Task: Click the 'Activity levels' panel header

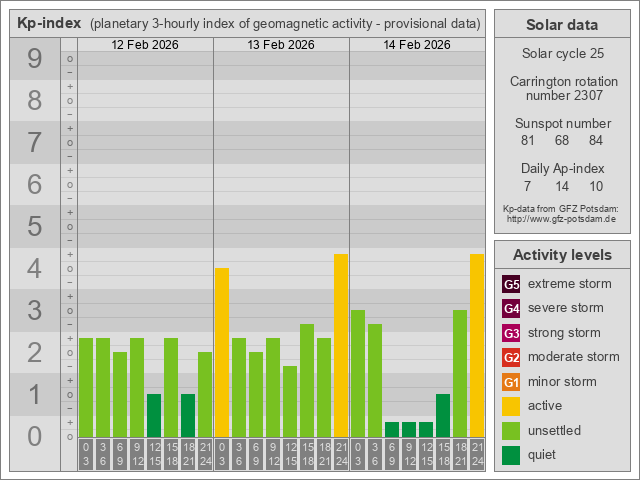Action: [x=561, y=254]
